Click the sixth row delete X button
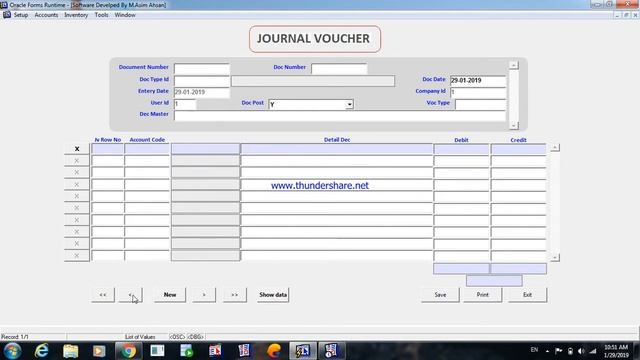 [x=77, y=208]
